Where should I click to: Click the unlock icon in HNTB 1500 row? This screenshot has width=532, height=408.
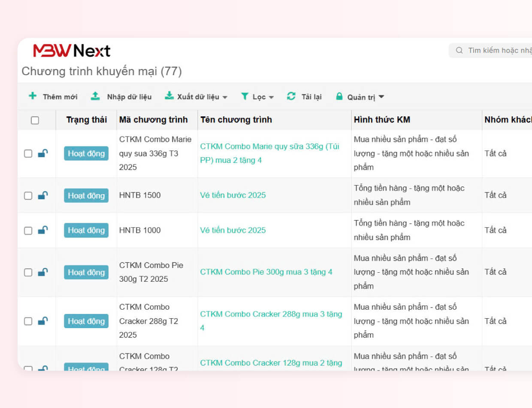42,195
